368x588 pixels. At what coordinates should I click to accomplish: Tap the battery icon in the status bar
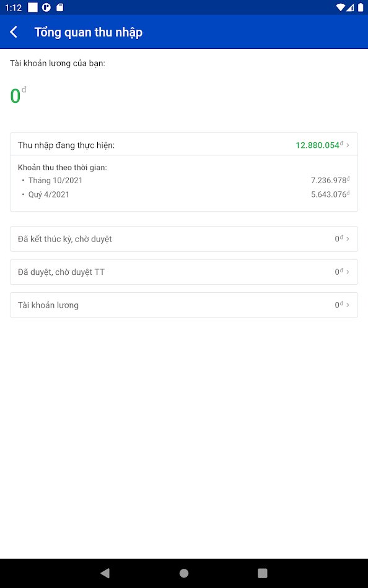[x=361, y=7]
